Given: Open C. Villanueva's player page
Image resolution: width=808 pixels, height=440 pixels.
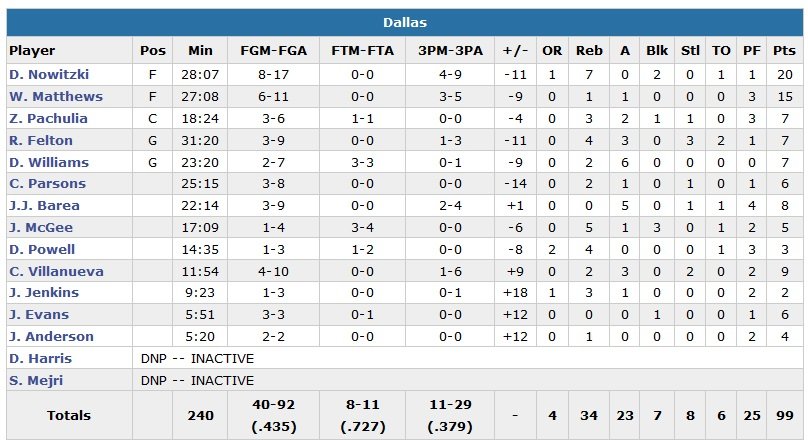Looking at the screenshot, I should pos(56,271).
